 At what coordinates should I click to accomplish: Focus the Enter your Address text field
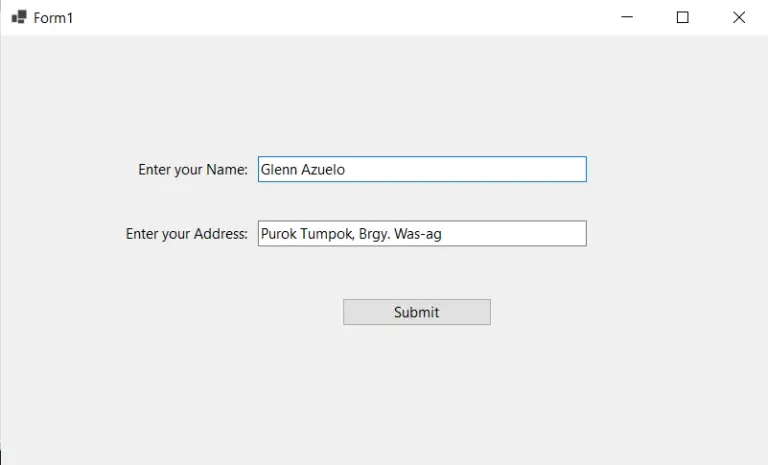click(x=421, y=233)
